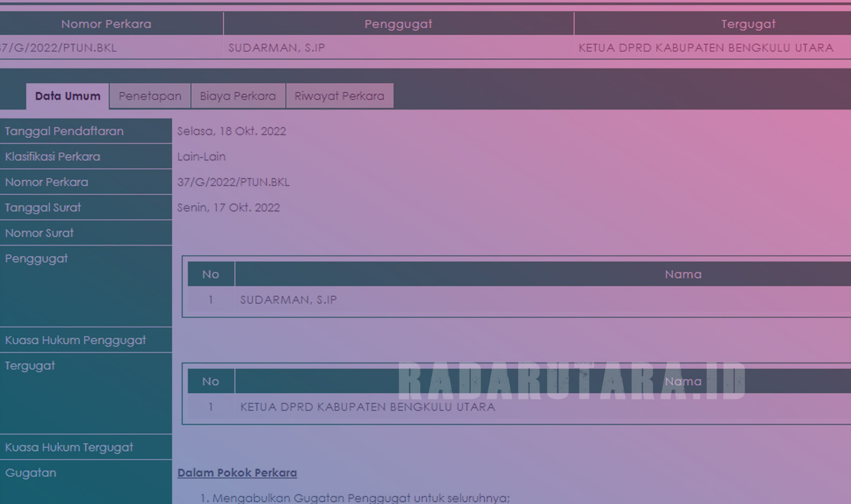Viewport: 851px width, 504px height.
Task: Click the Tanggal Surat label
Action: coord(43,207)
